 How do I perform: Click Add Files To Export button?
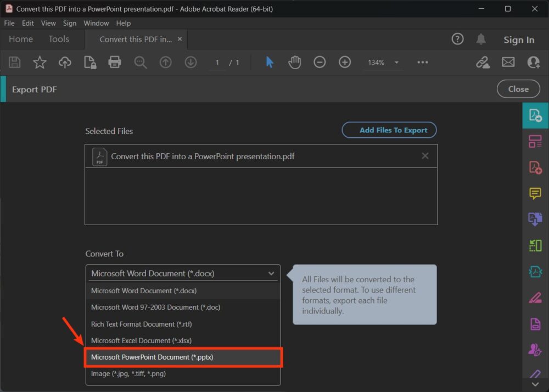[x=389, y=130]
